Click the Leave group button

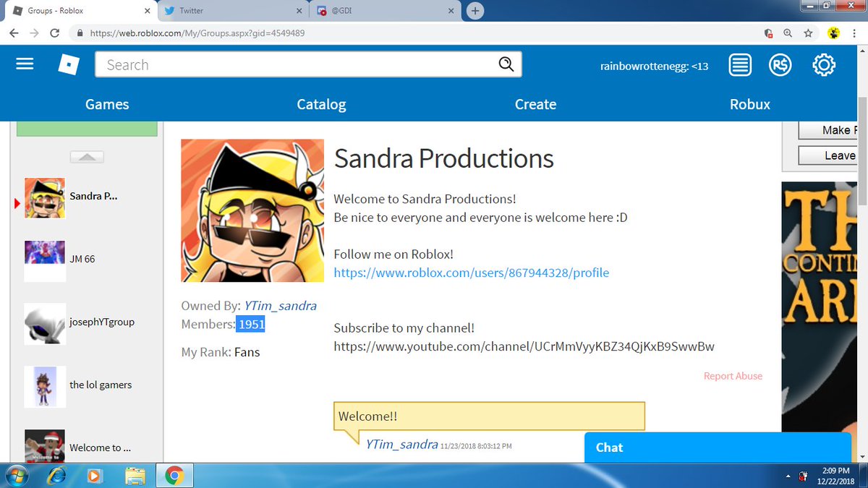[x=827, y=155]
